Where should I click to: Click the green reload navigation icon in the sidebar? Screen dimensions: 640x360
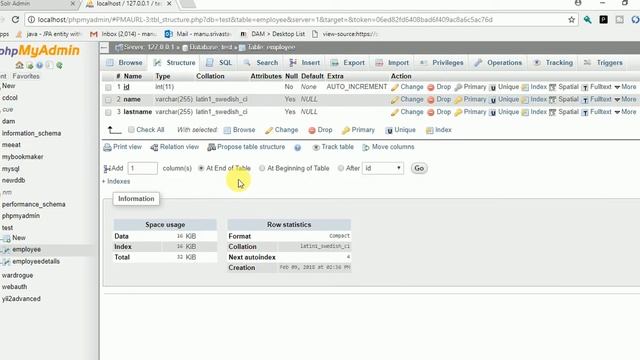[x=60, y=65]
